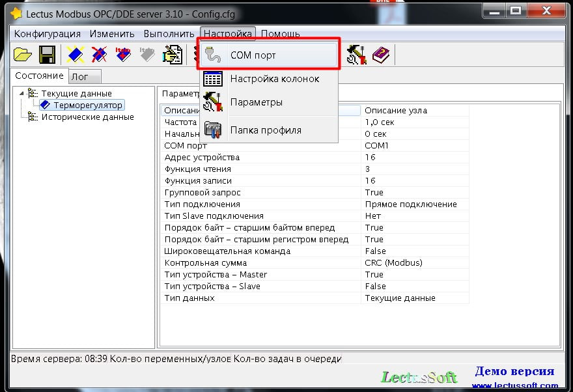Click the Исторические данные tree icon
Image resolution: width=573 pixels, height=392 pixels.
33,117
